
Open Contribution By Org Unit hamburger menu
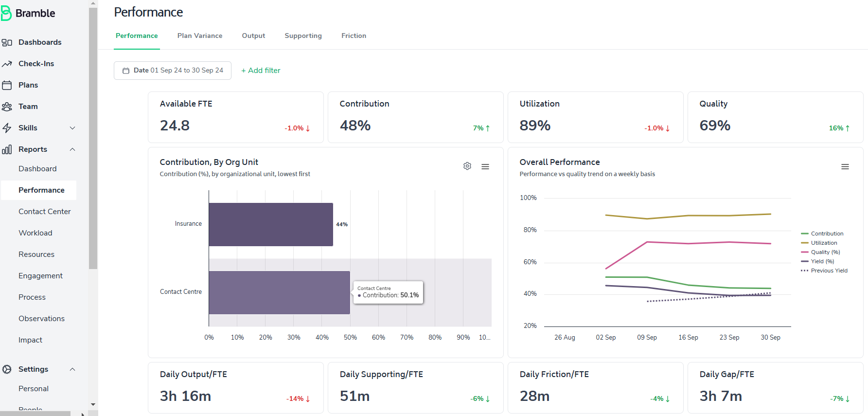coord(485,166)
